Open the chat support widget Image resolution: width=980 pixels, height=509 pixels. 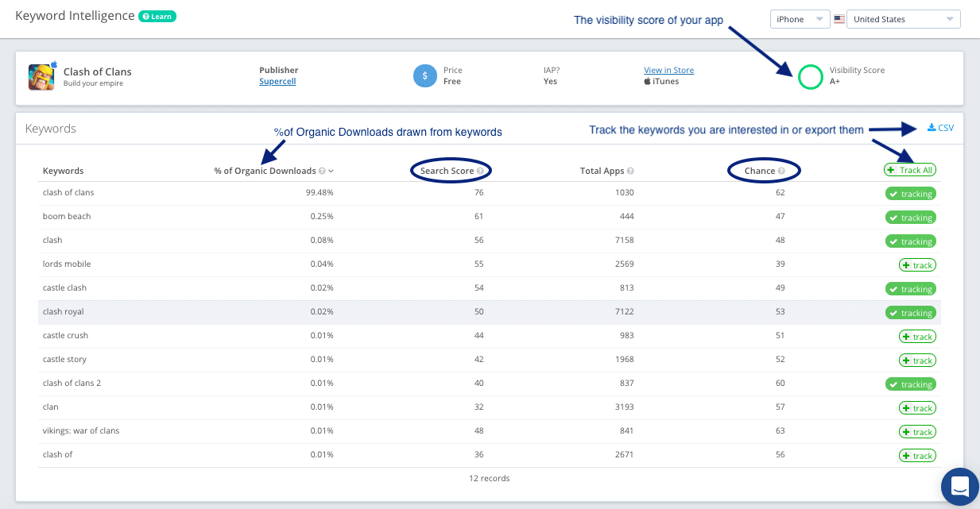coord(959,486)
